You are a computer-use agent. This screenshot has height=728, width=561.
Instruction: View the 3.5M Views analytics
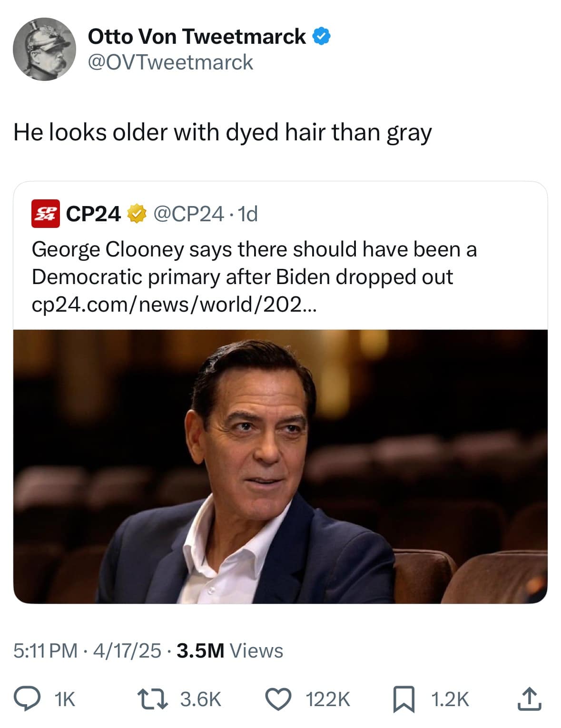pyautogui.click(x=230, y=650)
